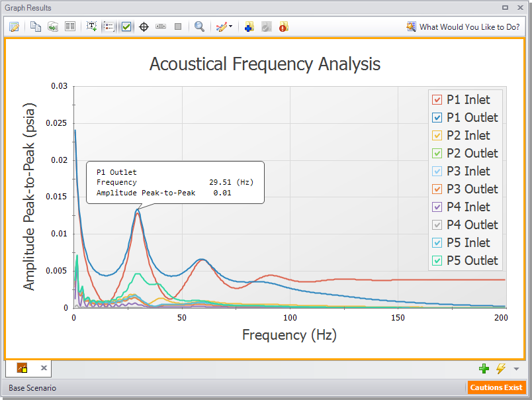Click the save graph data icon
The height and width of the screenshot is (400, 532).
52,26
